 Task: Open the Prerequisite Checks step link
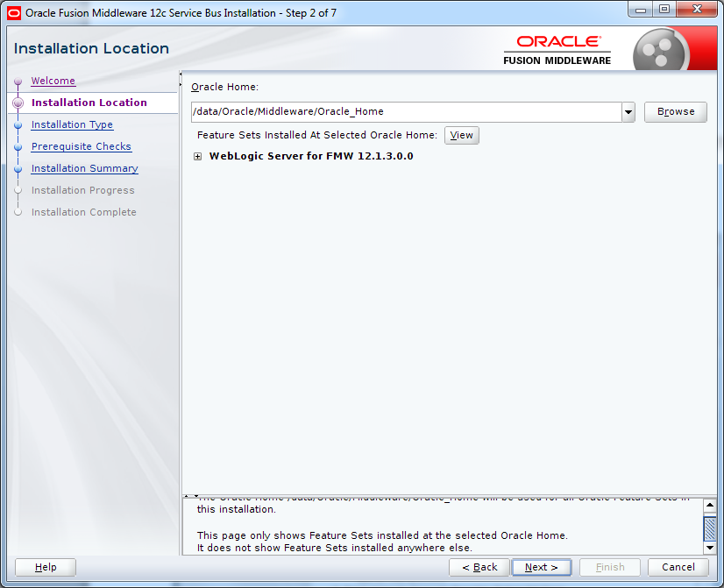[82, 146]
